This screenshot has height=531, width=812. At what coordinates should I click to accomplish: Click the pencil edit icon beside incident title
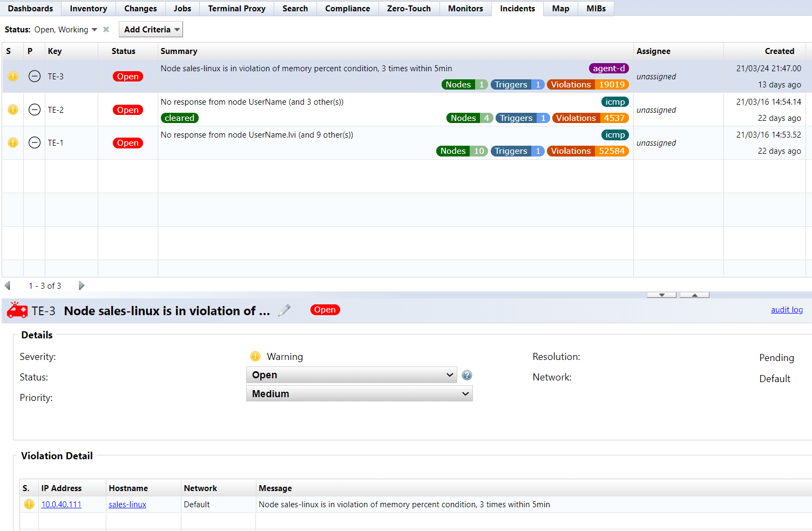coord(284,310)
